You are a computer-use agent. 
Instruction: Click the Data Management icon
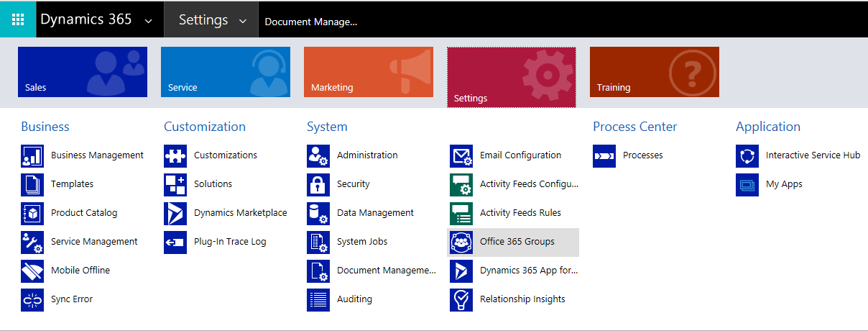[x=318, y=213]
